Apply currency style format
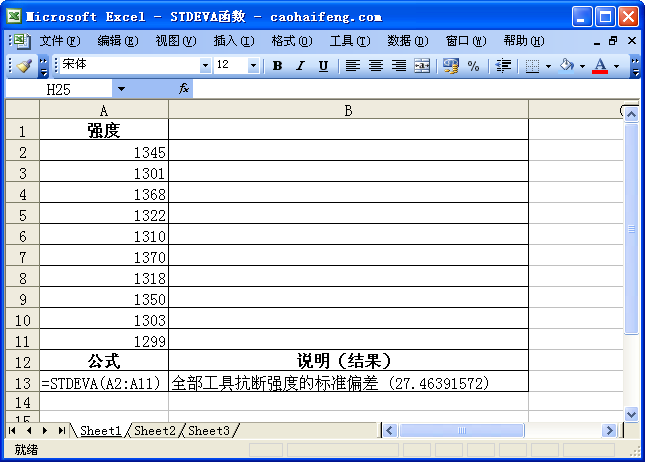645x462 pixels. click(450, 66)
